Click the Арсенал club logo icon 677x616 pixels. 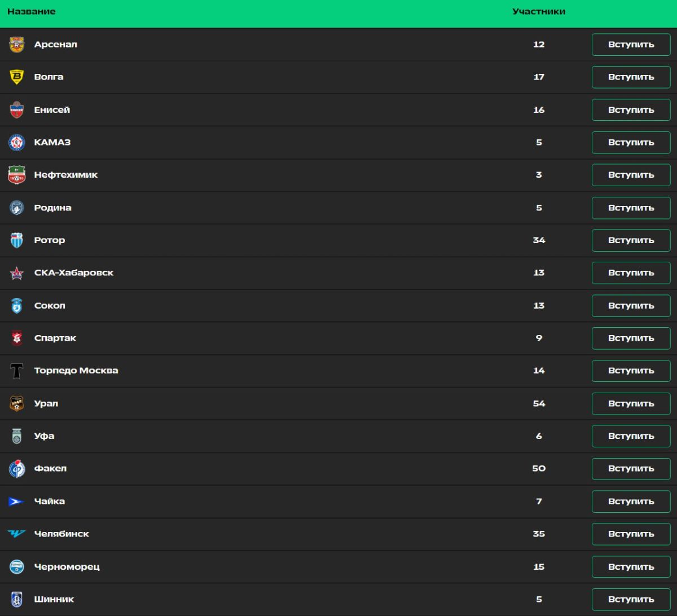(x=17, y=45)
